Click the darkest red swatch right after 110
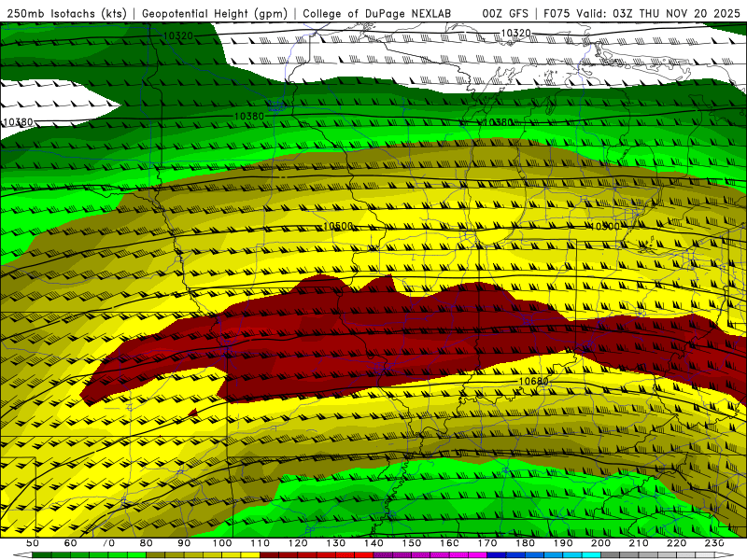747x560 pixels. tap(269, 555)
